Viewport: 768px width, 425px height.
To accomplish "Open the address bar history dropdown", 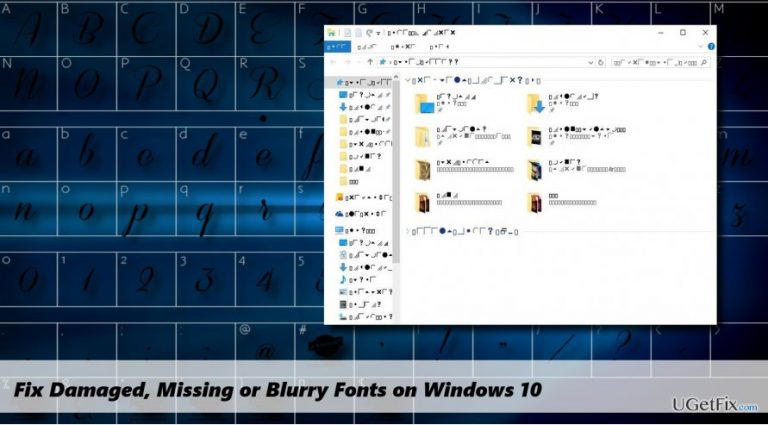I will coord(590,62).
